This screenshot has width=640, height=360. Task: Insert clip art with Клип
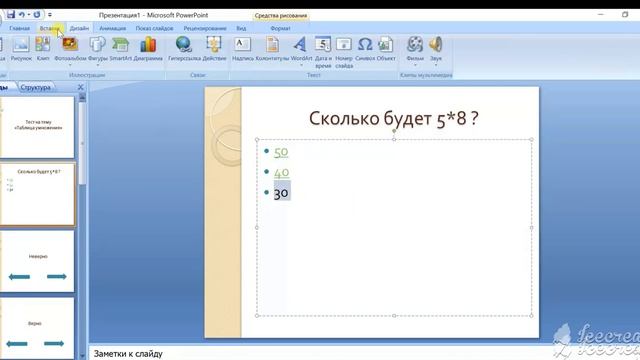click(43, 49)
